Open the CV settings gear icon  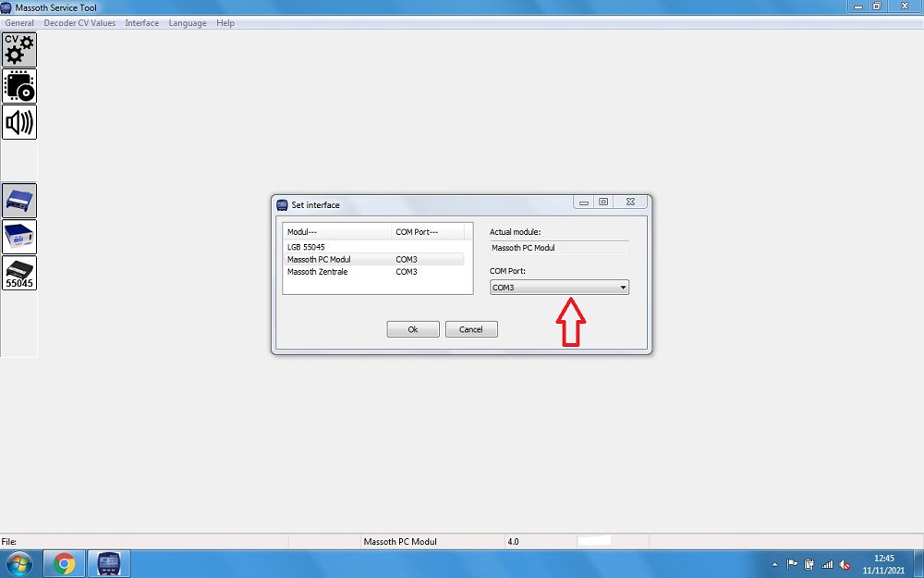(x=19, y=50)
